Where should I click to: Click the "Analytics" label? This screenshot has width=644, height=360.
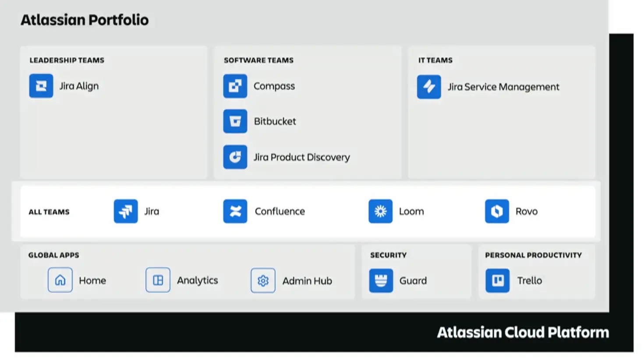(x=198, y=281)
